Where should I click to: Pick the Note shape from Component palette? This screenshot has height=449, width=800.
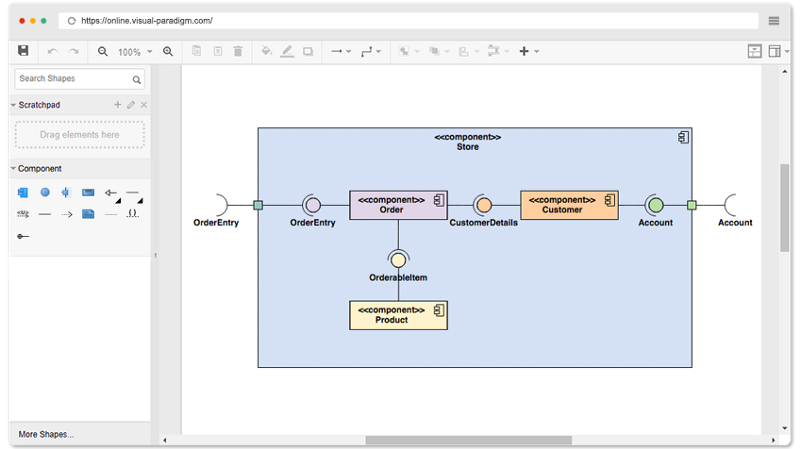[x=88, y=214]
